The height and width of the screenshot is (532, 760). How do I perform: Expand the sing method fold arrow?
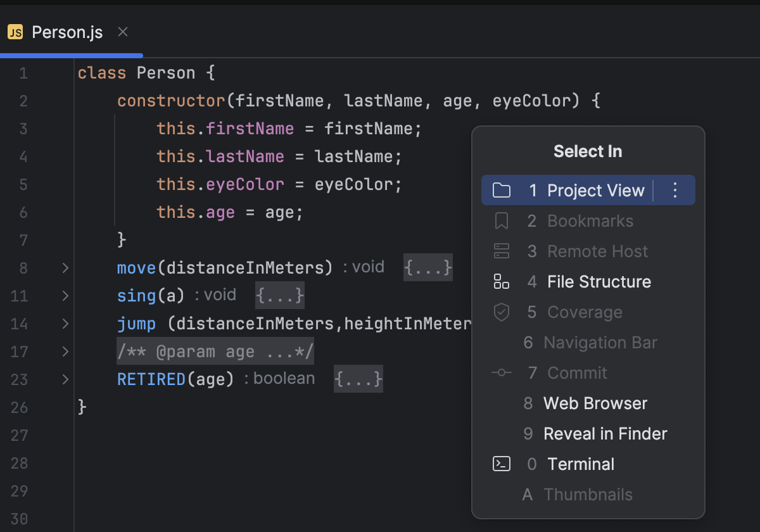(64, 295)
